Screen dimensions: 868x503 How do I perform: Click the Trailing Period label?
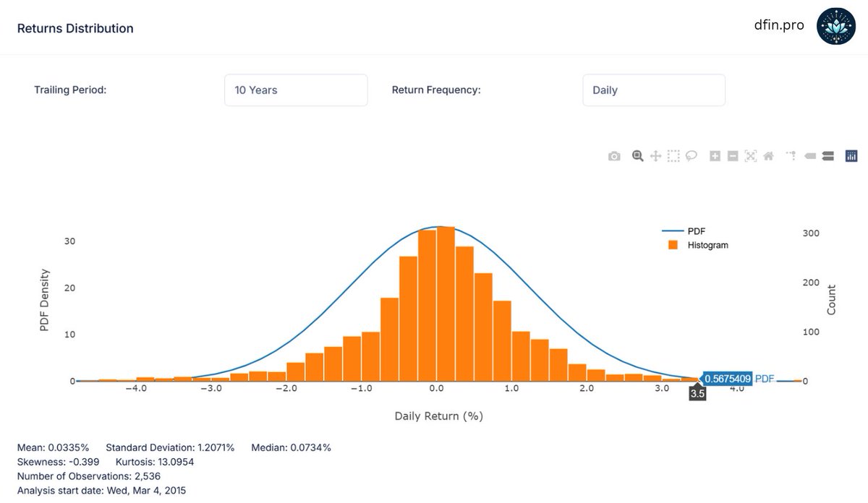(x=70, y=90)
